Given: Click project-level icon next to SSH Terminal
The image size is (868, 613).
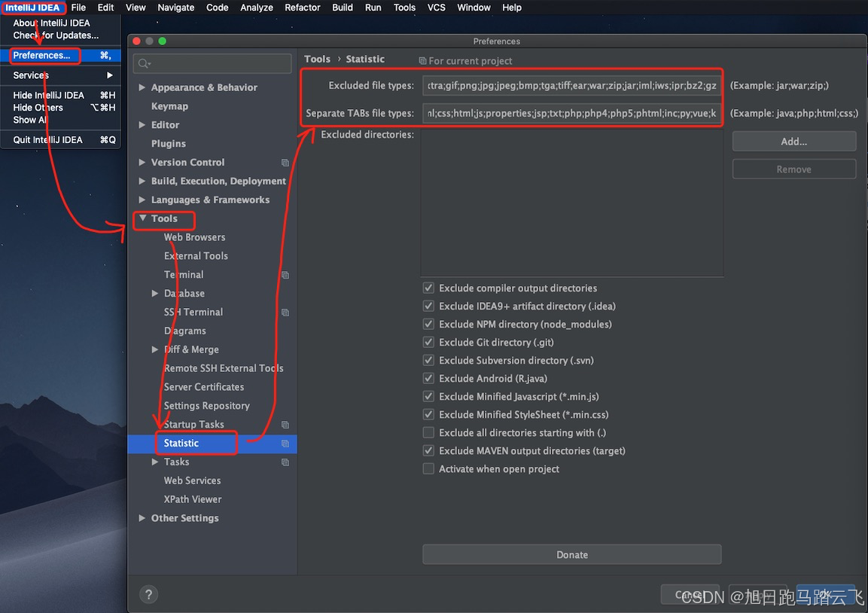Looking at the screenshot, I should (x=285, y=313).
